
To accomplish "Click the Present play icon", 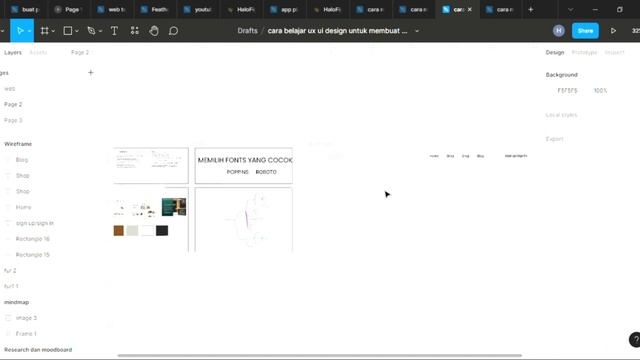I will click(x=613, y=31).
